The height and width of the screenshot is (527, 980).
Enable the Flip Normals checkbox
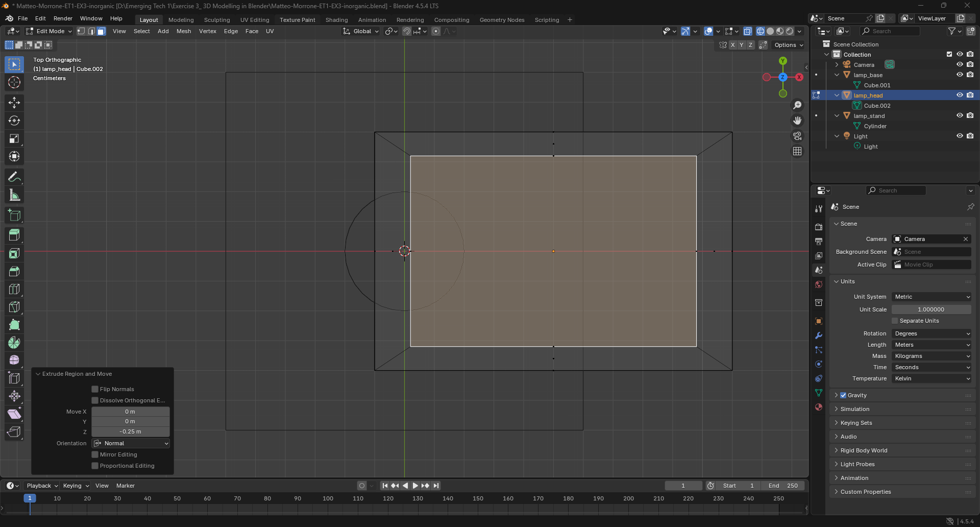(95, 389)
